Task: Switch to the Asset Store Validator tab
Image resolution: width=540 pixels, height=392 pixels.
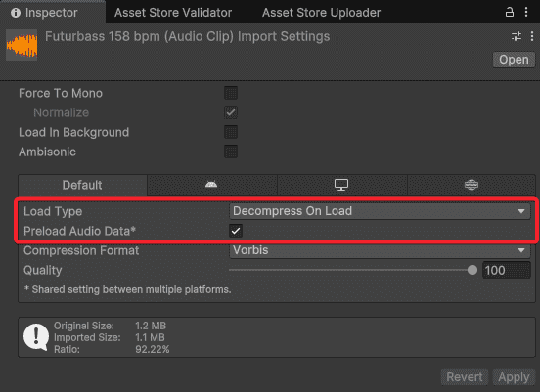Action: 173,13
